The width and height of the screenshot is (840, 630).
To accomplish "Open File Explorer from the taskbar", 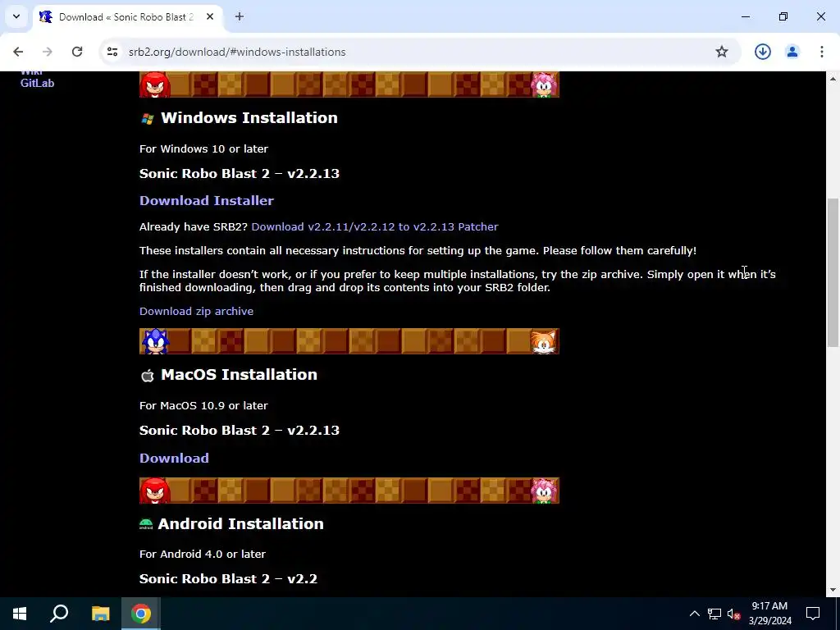I will (100, 614).
